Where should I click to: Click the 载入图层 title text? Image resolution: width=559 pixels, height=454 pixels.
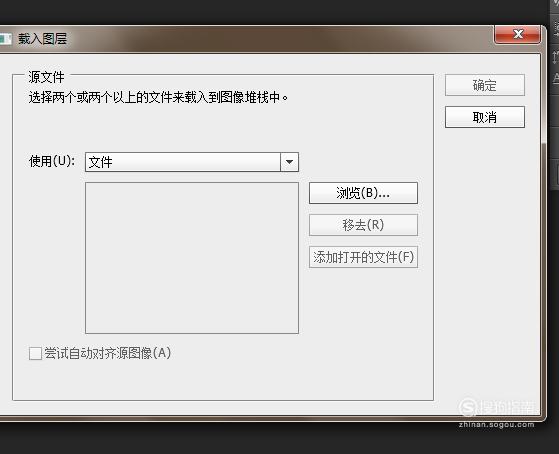[43, 39]
